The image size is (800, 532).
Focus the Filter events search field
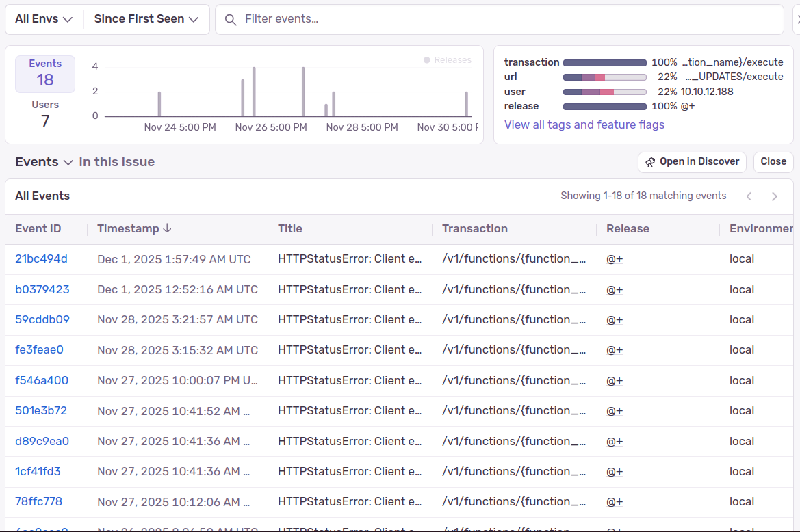click(x=506, y=19)
